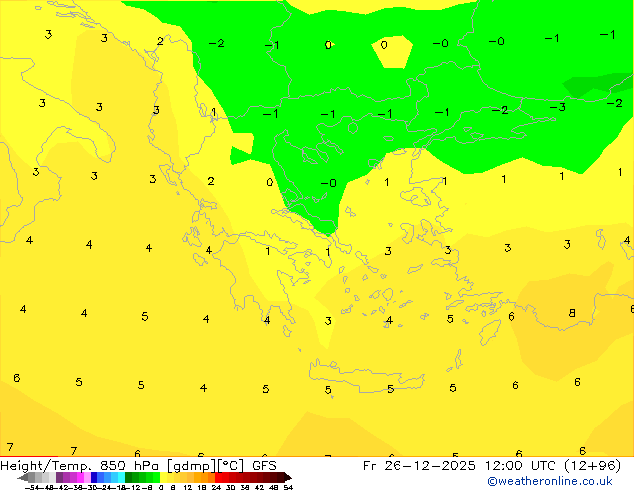Click the "0" inside the isolated yellow patch
The height and width of the screenshot is (490, 634).
point(384,44)
